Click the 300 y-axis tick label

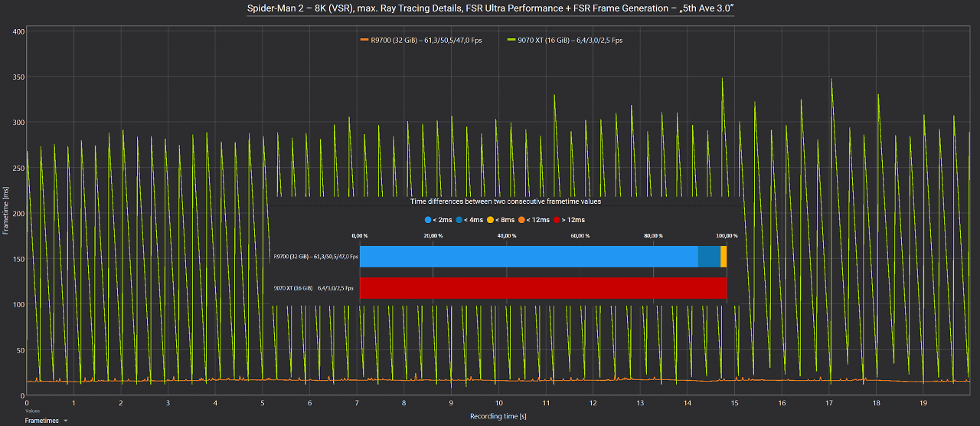(19, 123)
